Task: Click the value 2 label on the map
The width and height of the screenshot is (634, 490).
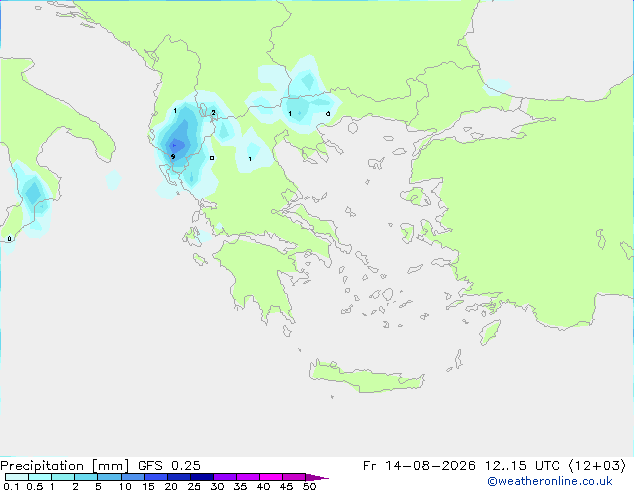Action: pyautogui.click(x=213, y=112)
